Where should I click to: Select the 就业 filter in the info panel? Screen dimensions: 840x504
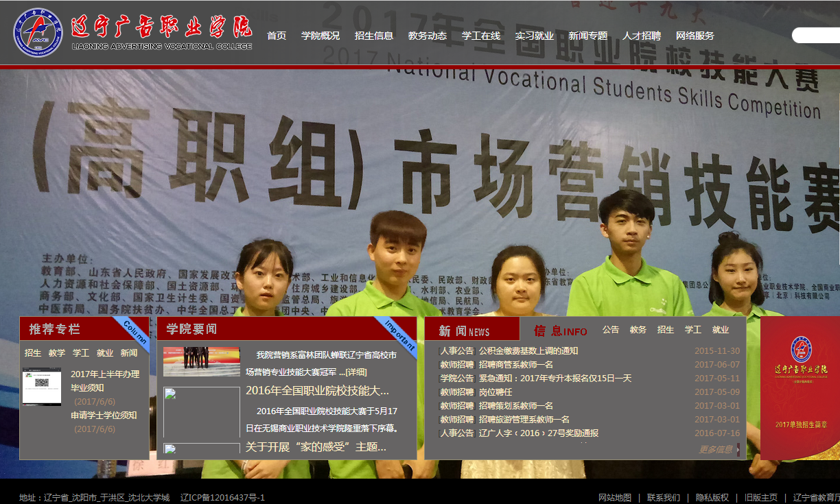[x=721, y=330]
